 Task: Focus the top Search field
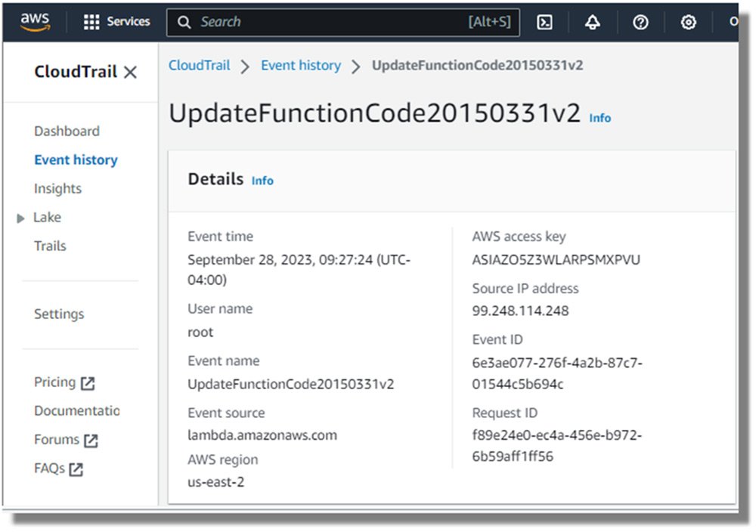coord(342,22)
